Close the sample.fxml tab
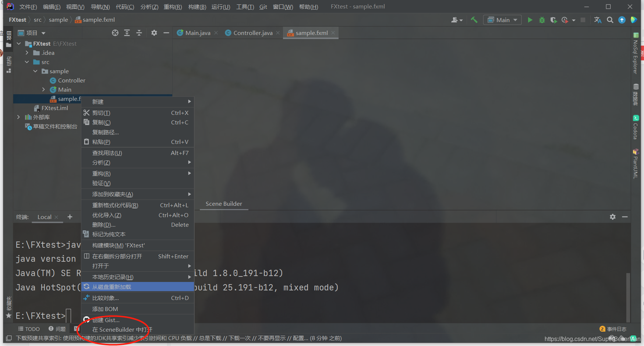644x346 pixels. (333, 33)
